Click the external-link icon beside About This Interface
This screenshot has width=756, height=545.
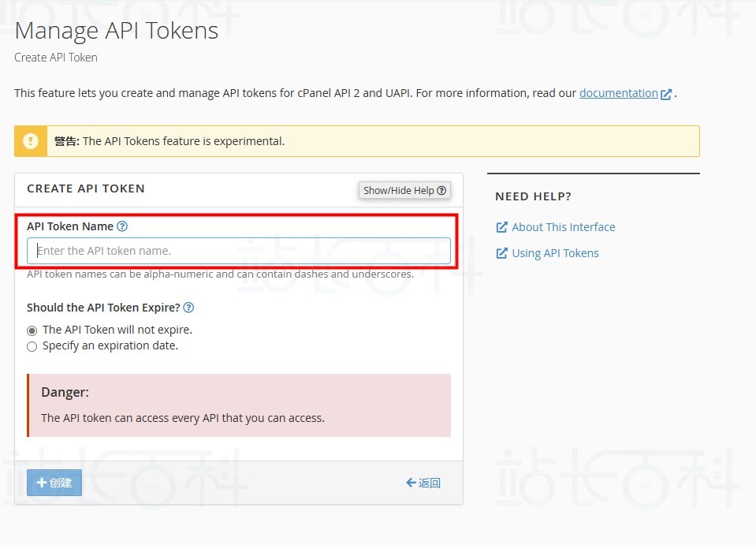(501, 227)
